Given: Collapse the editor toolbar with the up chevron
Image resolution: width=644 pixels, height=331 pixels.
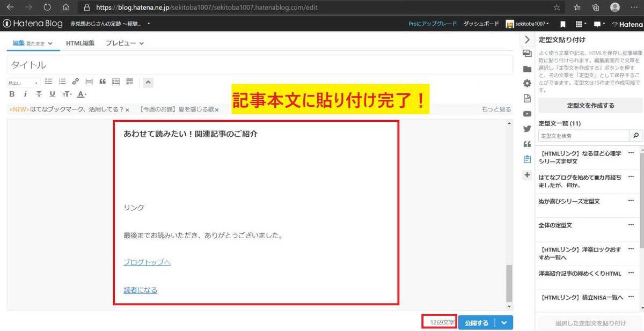Looking at the screenshot, I should click(x=149, y=82).
